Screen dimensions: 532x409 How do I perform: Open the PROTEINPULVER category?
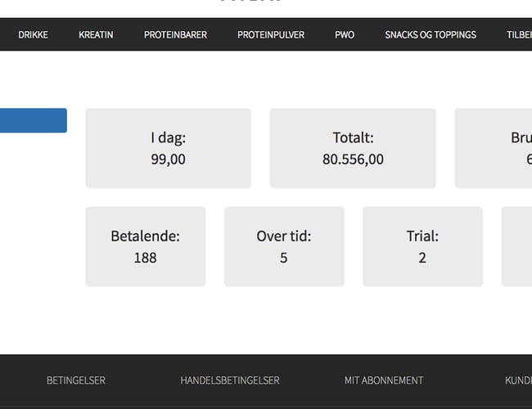(271, 35)
